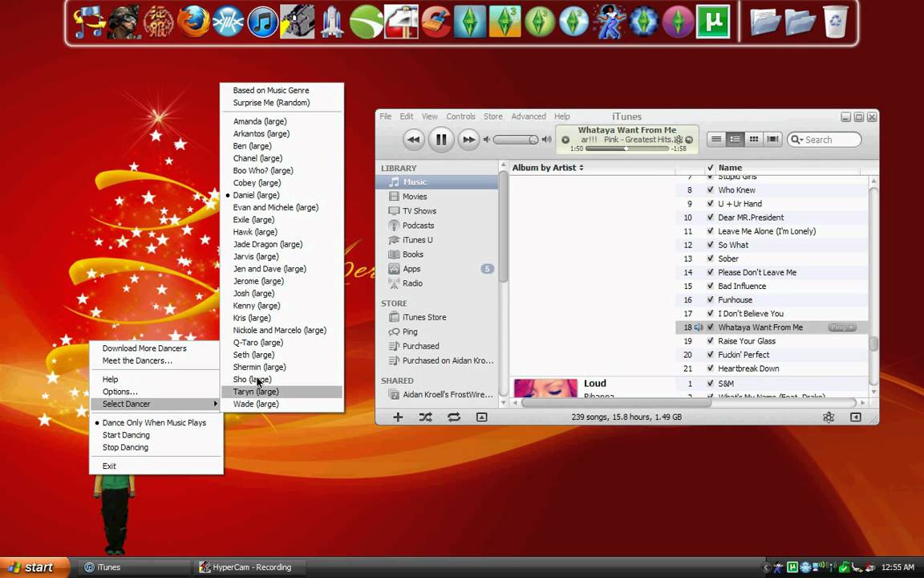The width and height of the screenshot is (924, 578).
Task: Toggle repeat in the iTunes bottom bar
Action: click(453, 417)
